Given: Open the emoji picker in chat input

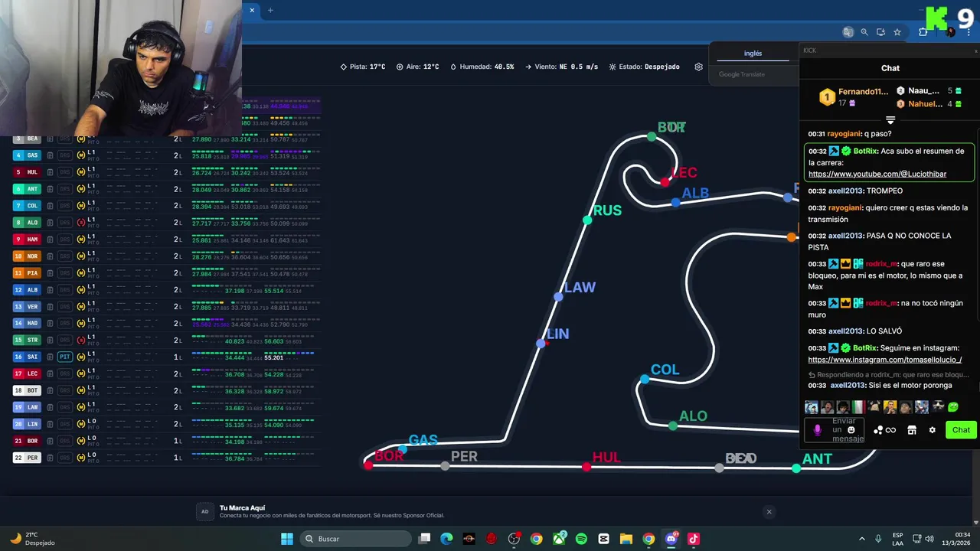Looking at the screenshot, I should [x=851, y=430].
